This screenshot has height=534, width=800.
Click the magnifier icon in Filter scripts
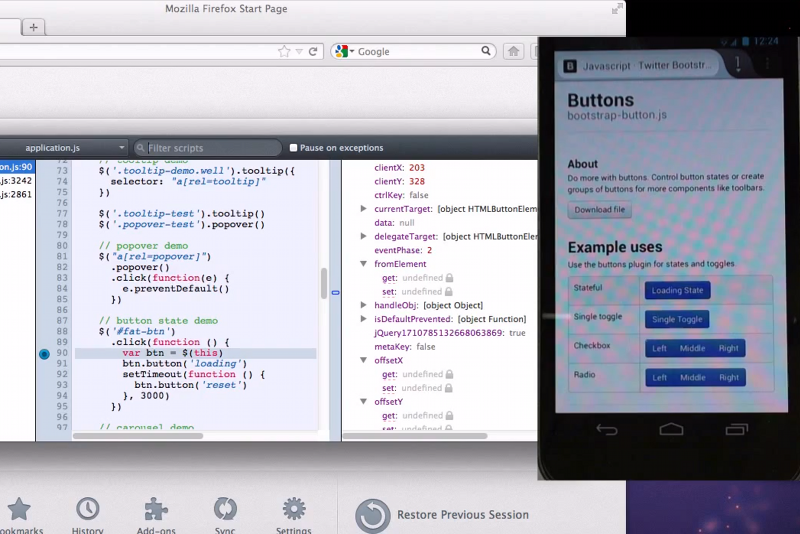coord(140,148)
